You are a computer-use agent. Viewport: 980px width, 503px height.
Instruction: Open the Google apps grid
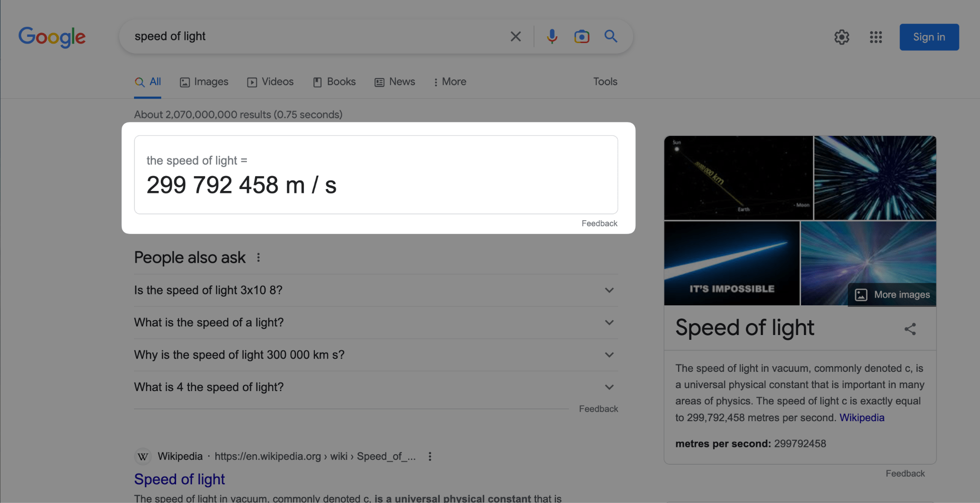876,37
